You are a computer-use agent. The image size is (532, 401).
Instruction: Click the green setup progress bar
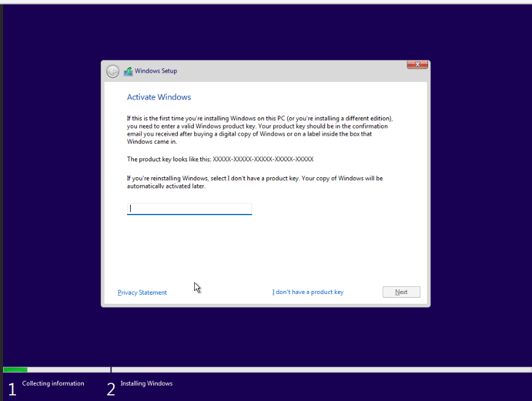coord(15,370)
